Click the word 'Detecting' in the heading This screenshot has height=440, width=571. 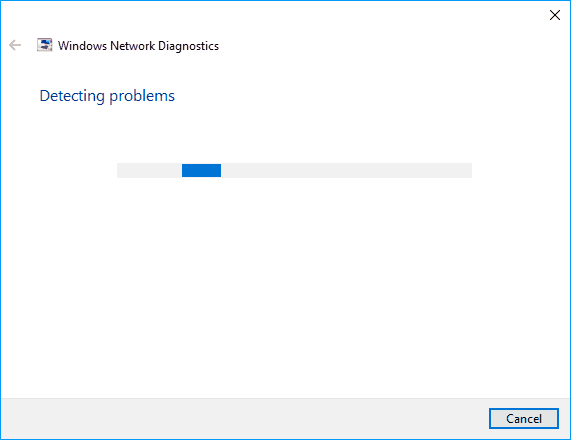[72, 97]
